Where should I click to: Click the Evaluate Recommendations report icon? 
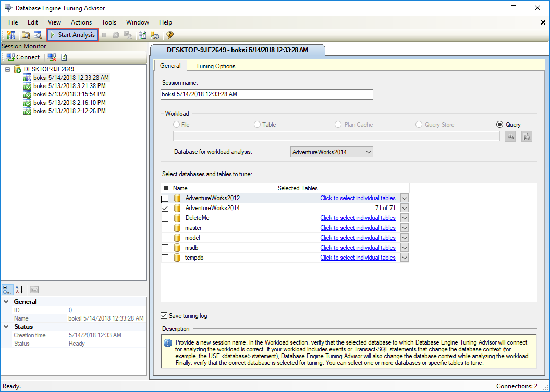click(x=142, y=35)
